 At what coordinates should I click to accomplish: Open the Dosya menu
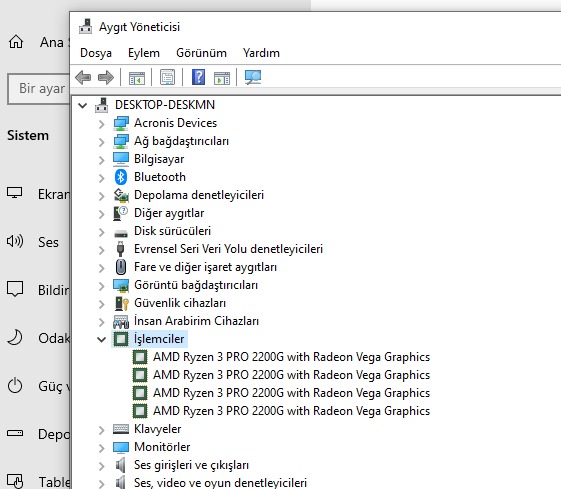tap(96, 53)
